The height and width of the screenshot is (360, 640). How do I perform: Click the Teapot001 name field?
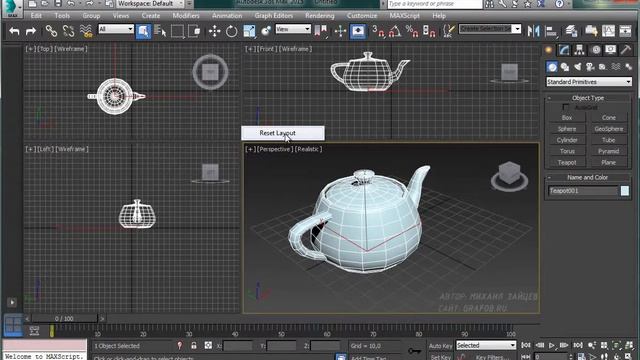tap(583, 191)
